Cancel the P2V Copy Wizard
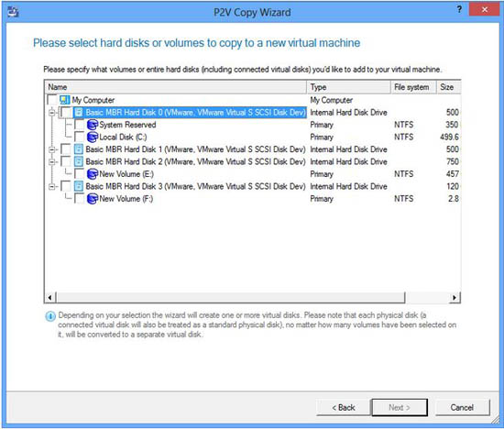The image size is (504, 429). pyautogui.click(x=462, y=407)
